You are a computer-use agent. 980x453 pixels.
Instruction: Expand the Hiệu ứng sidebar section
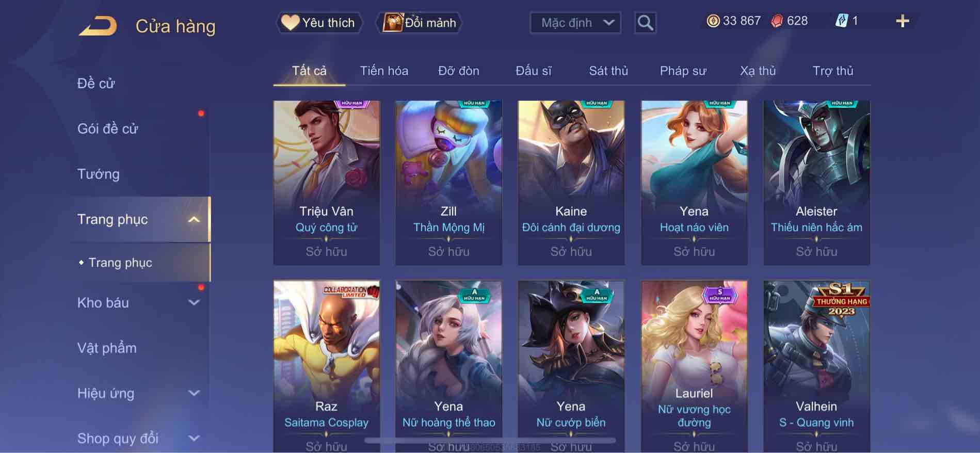coord(194,393)
